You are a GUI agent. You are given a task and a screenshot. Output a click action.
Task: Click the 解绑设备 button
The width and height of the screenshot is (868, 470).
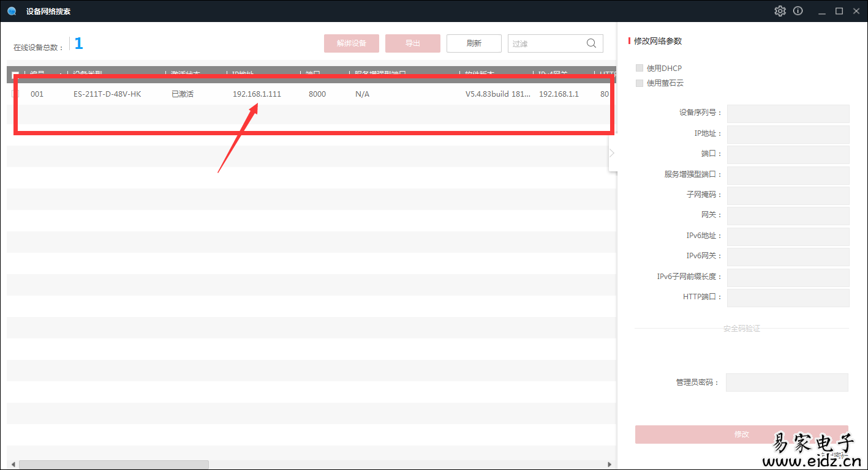coord(352,43)
